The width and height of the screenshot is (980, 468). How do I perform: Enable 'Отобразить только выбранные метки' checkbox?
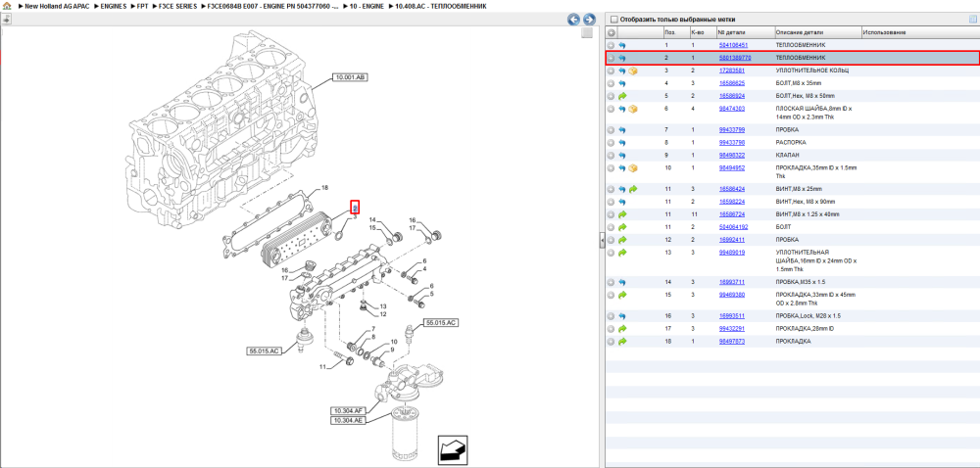tap(613, 20)
